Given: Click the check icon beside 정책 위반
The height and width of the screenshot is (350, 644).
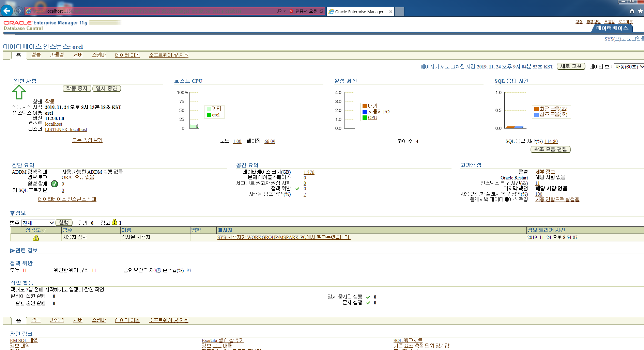Looking at the screenshot, I should click(x=297, y=189).
